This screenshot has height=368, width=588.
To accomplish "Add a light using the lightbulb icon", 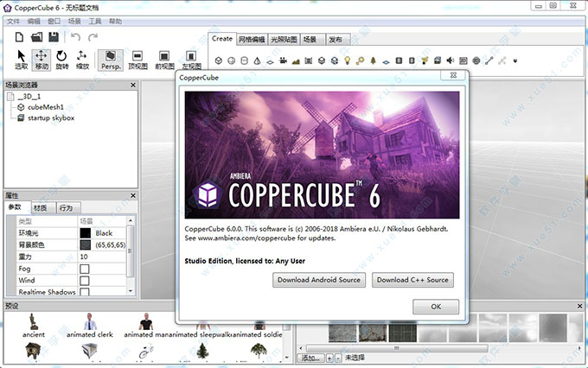I will point(348,60).
